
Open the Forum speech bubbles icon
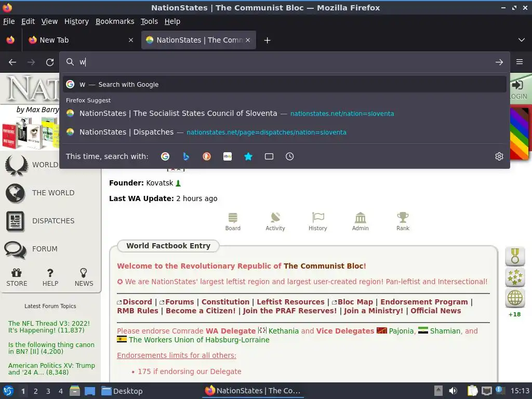click(x=15, y=249)
